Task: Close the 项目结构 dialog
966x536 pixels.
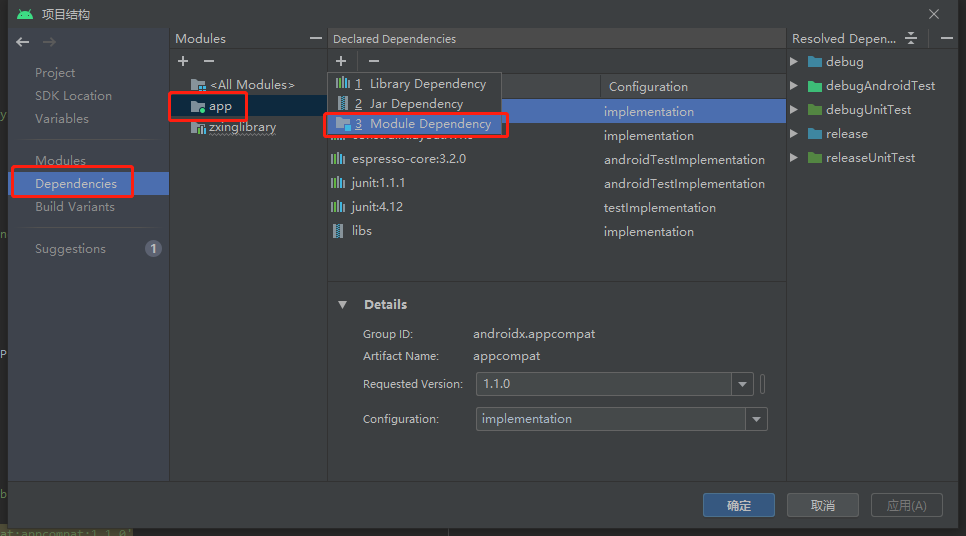Action: (x=934, y=14)
